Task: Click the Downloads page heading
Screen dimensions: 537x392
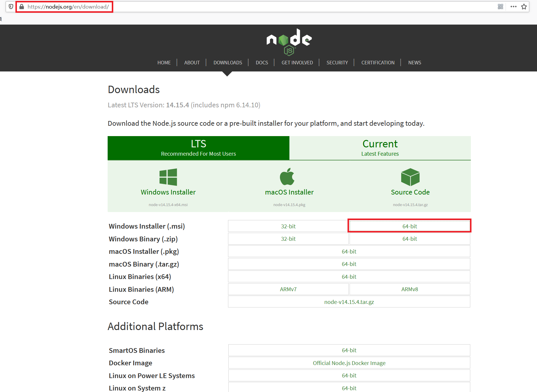Action: coord(134,90)
